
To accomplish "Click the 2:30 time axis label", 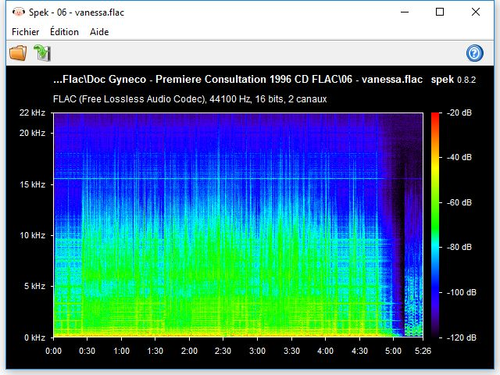I will pyautogui.click(x=223, y=351).
